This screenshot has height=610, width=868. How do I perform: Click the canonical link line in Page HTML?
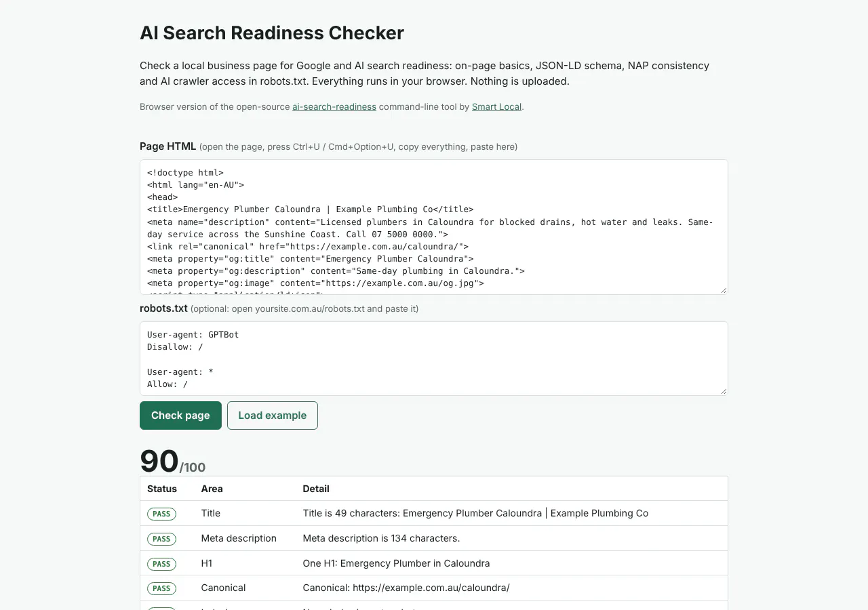308,247
